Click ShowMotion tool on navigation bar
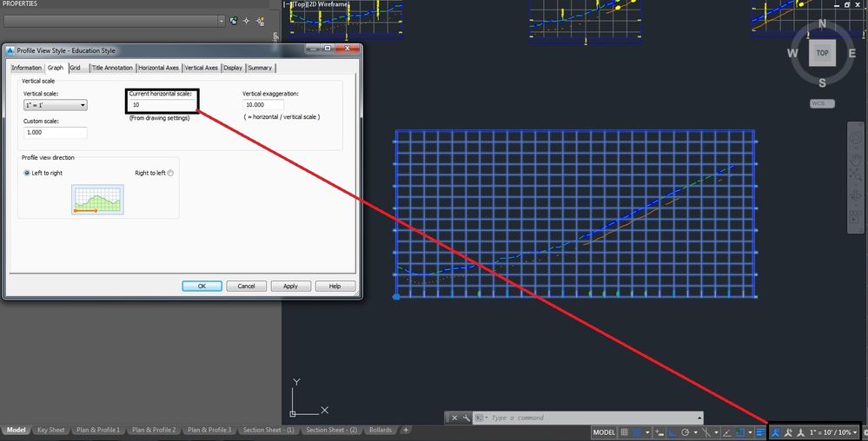The height and width of the screenshot is (441, 868). point(855,217)
